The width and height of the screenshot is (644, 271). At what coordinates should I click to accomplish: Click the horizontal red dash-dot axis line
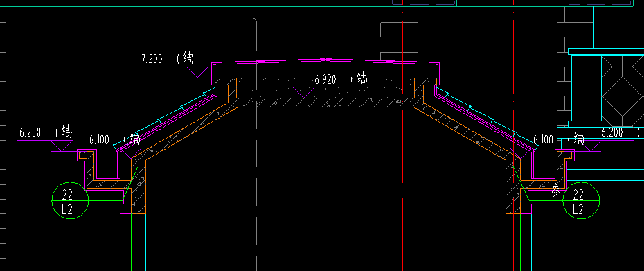click(322, 166)
